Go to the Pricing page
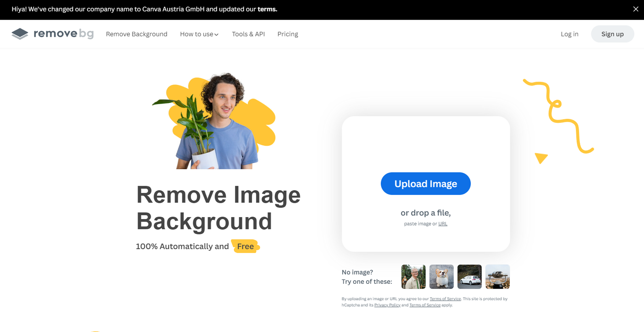This screenshot has width=644, height=332. point(288,34)
